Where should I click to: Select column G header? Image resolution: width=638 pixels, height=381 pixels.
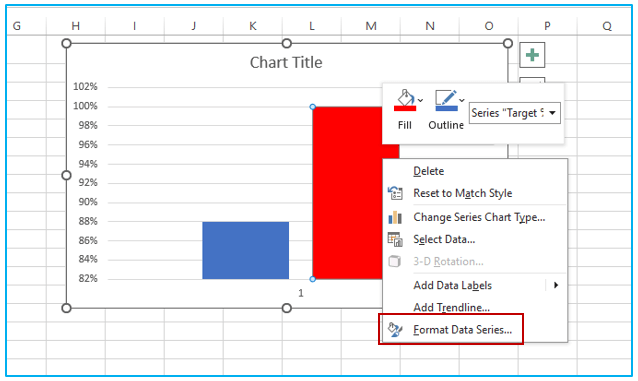coord(17,26)
